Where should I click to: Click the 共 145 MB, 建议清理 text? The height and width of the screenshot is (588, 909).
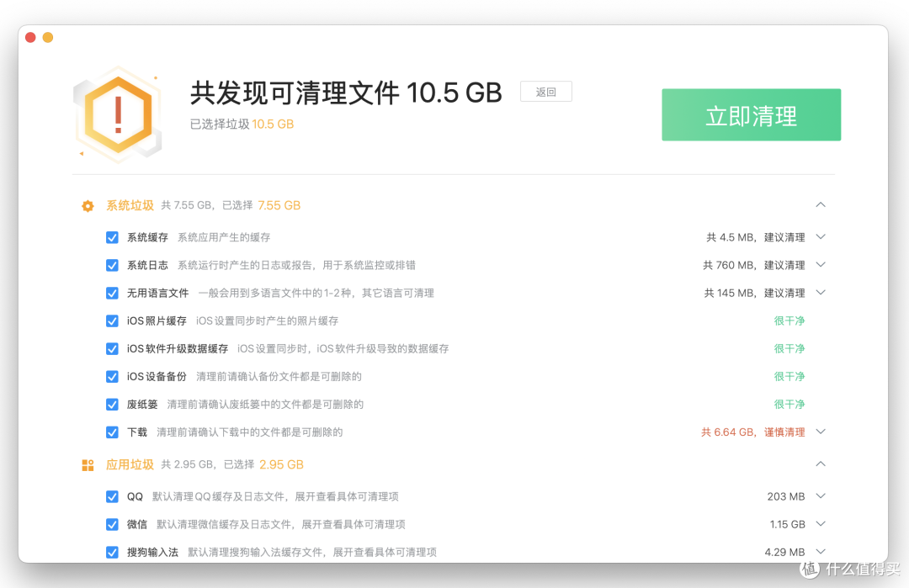[x=755, y=293]
